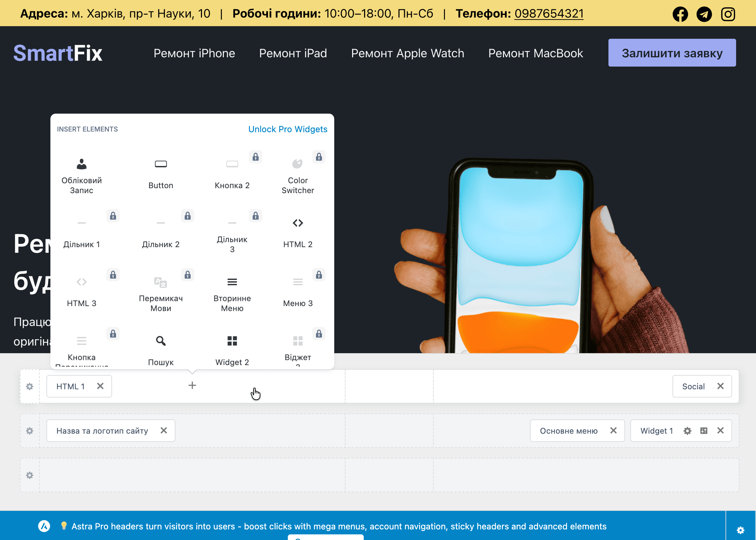756x540 pixels.
Task: Select the locked Перемикач Мови element
Action: pyautogui.click(x=161, y=294)
